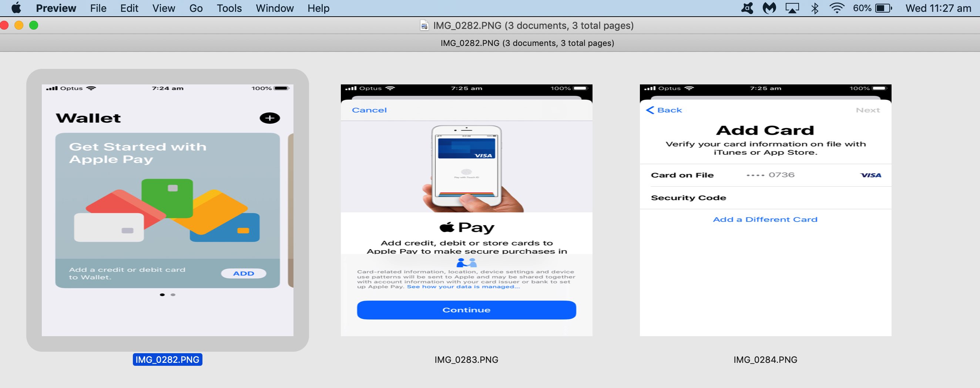The width and height of the screenshot is (980, 388).
Task: Click the window title IMG_0282.PNG in title bar
Action: [533, 26]
